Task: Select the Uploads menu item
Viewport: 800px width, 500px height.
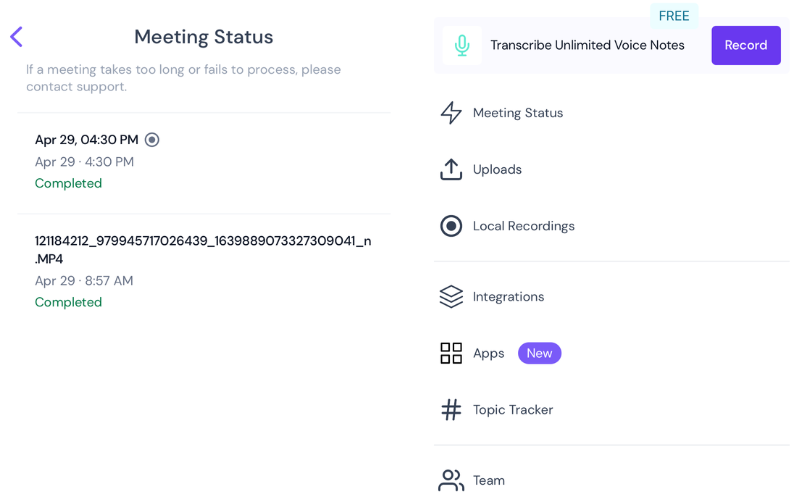Action: pos(497,170)
